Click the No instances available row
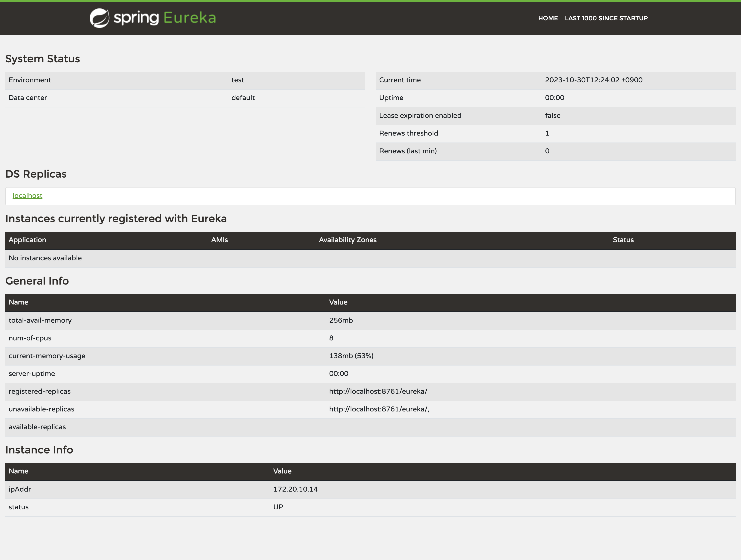 [x=45, y=258]
